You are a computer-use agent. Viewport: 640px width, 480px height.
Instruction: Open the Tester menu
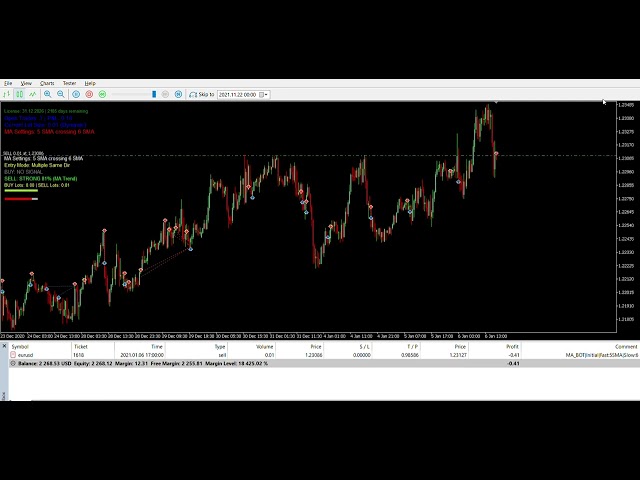69,83
